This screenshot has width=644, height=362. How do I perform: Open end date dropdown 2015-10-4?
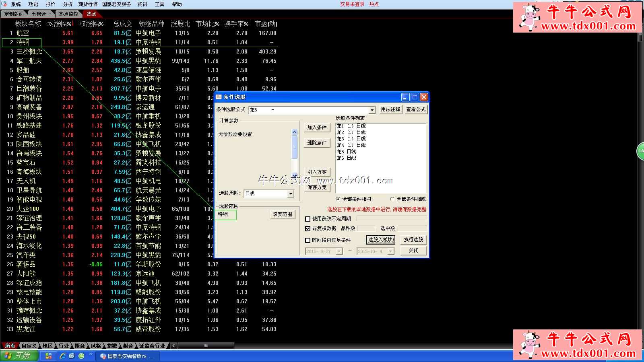click(390, 251)
